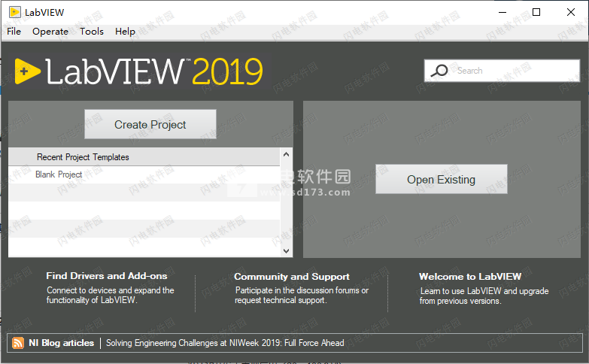The height and width of the screenshot is (364, 589).
Task: Open the Operate menu
Action: coord(50,31)
